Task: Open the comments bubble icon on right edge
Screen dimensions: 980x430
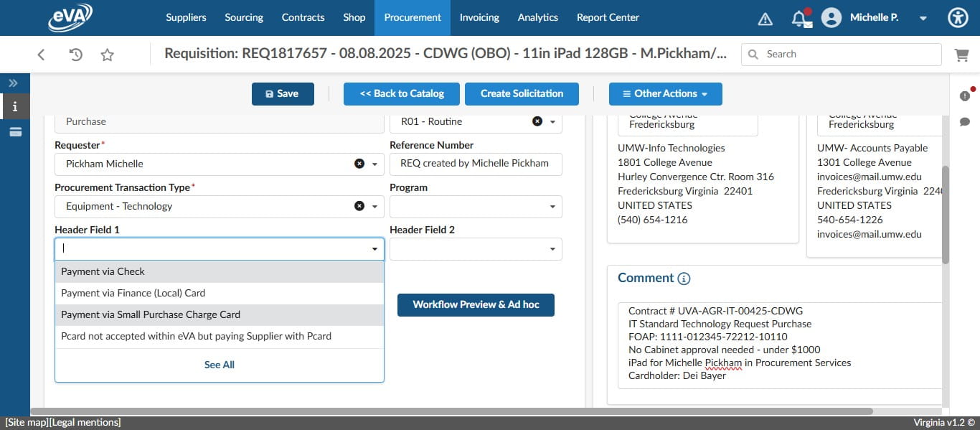Action: (966, 121)
